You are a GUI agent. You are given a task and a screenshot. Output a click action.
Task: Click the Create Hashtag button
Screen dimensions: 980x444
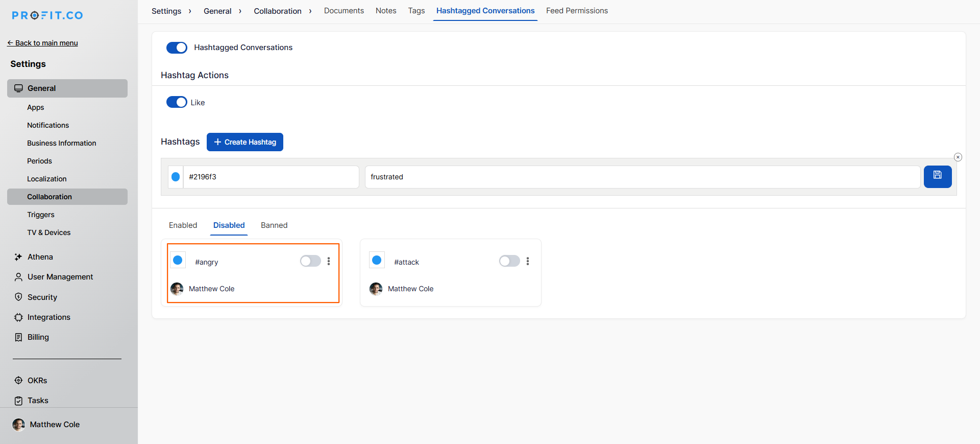[245, 142]
